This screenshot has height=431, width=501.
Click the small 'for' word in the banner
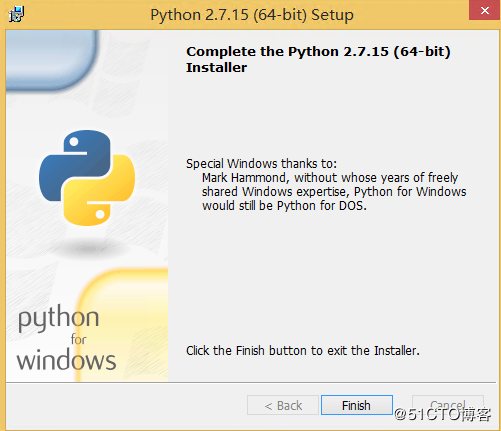[78, 340]
